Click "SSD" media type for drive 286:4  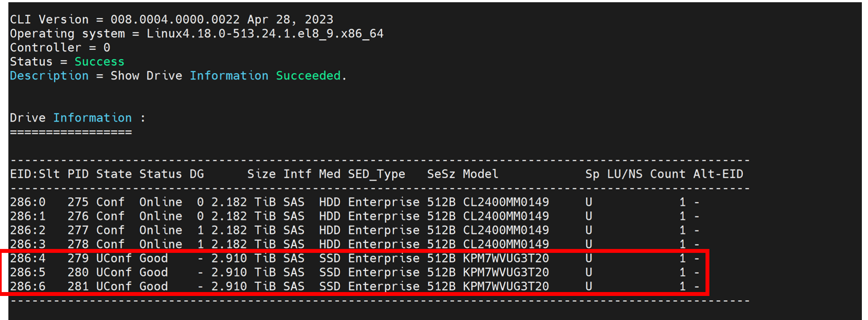pos(330,259)
